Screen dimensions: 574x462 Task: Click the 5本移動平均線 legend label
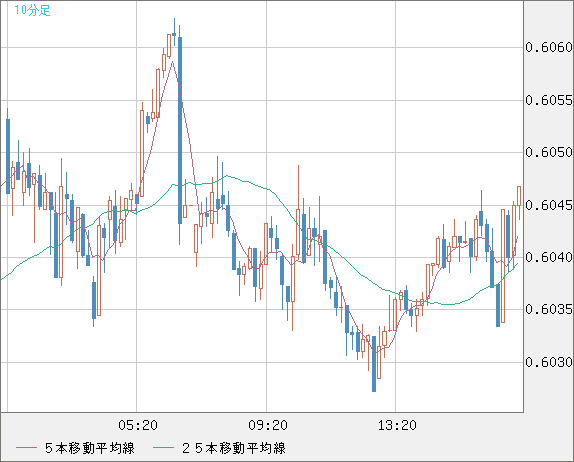pyautogui.click(x=90, y=448)
